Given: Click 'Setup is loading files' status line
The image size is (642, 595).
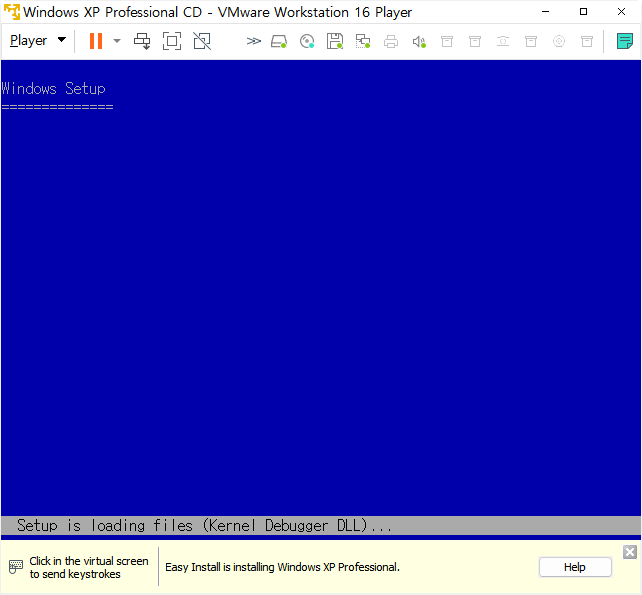Looking at the screenshot, I should [204, 525].
